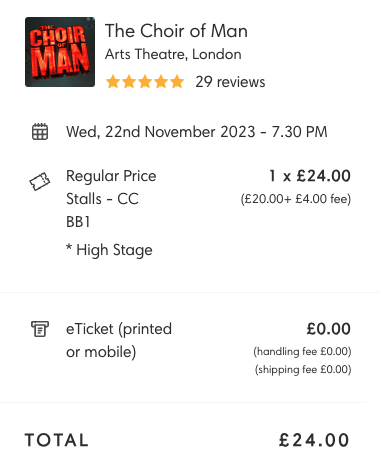Image resolution: width=380 pixels, height=469 pixels.
Task: Click the High Stage note
Action: coord(109,250)
